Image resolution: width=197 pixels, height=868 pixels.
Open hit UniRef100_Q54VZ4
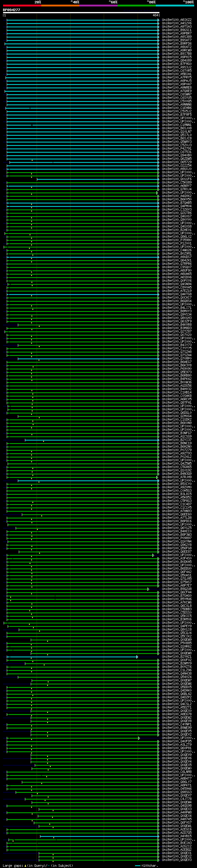coord(176,677)
